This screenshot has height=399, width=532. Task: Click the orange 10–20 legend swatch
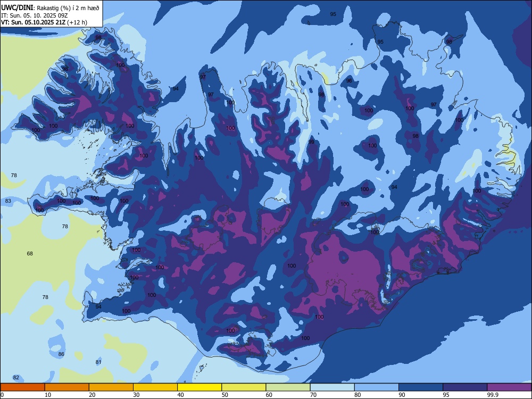coord(67,387)
